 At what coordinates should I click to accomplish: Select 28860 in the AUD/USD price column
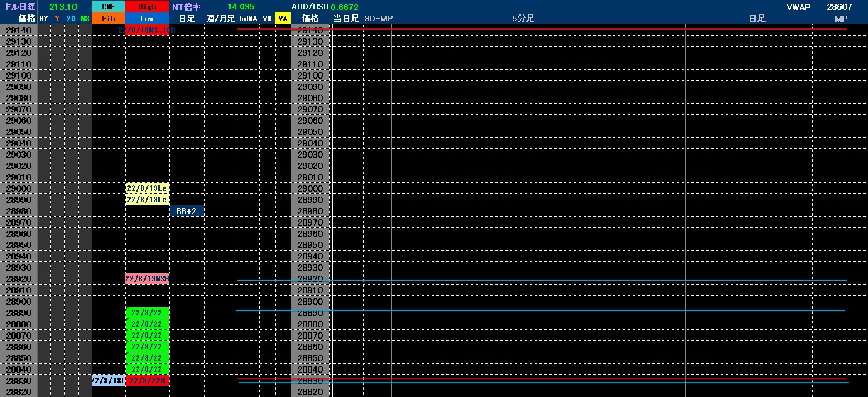[x=310, y=347]
